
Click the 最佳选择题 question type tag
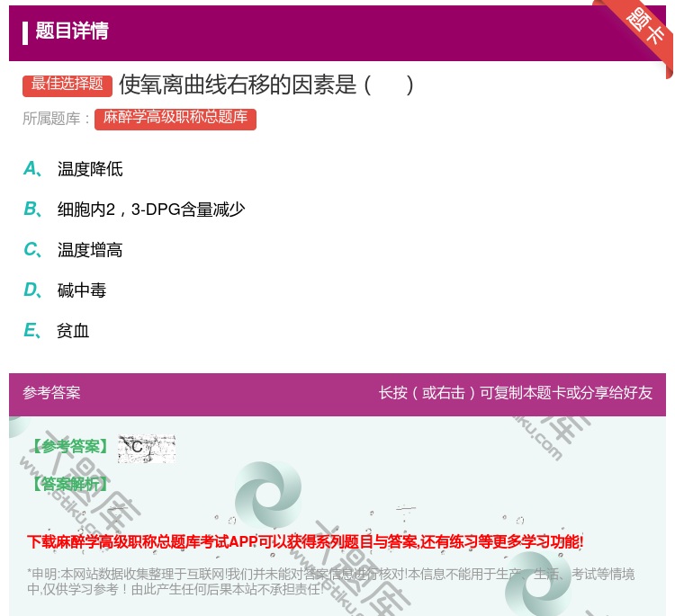(x=67, y=85)
